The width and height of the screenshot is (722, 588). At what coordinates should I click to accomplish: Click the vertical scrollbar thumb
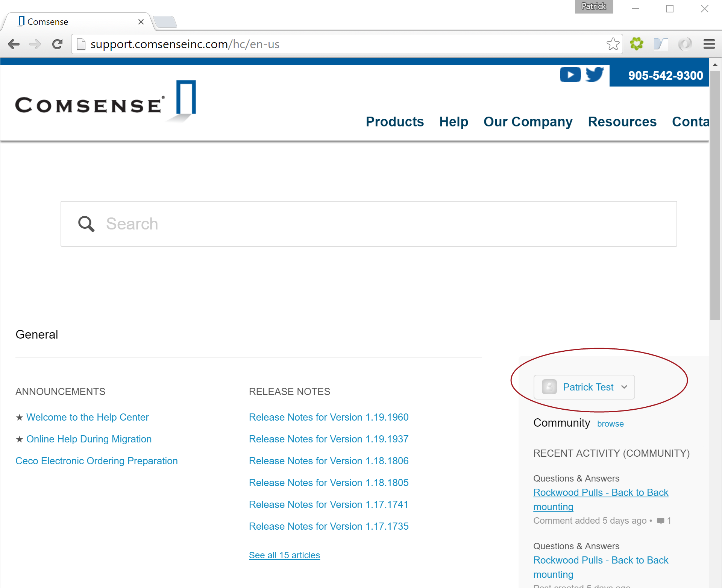click(715, 195)
